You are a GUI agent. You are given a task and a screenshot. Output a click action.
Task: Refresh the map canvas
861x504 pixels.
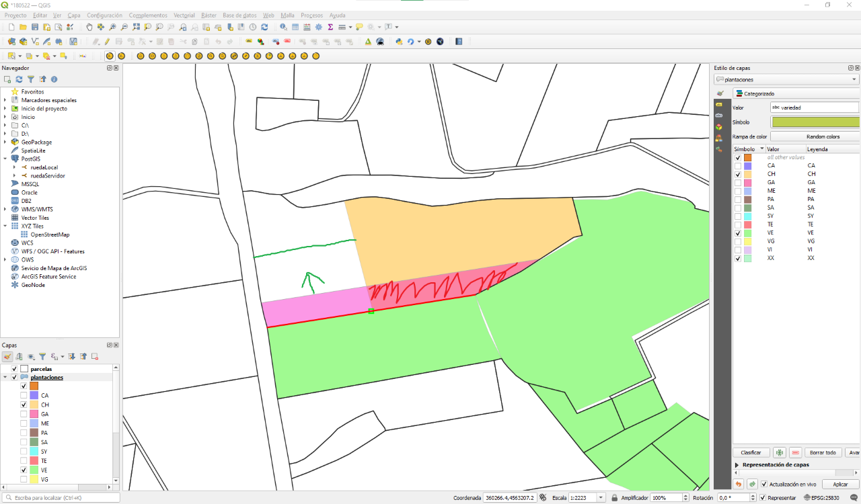tap(264, 28)
